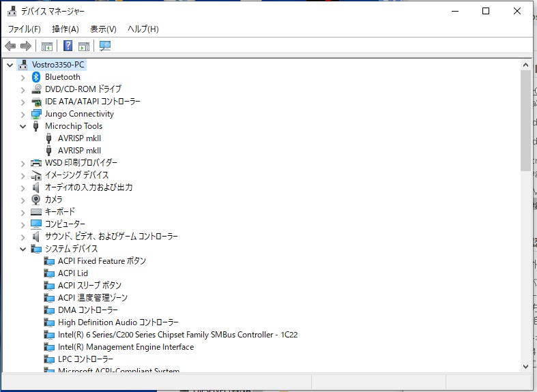Open the Help question-mark toolbar icon
Screen dimensions: 537x392
point(68,46)
